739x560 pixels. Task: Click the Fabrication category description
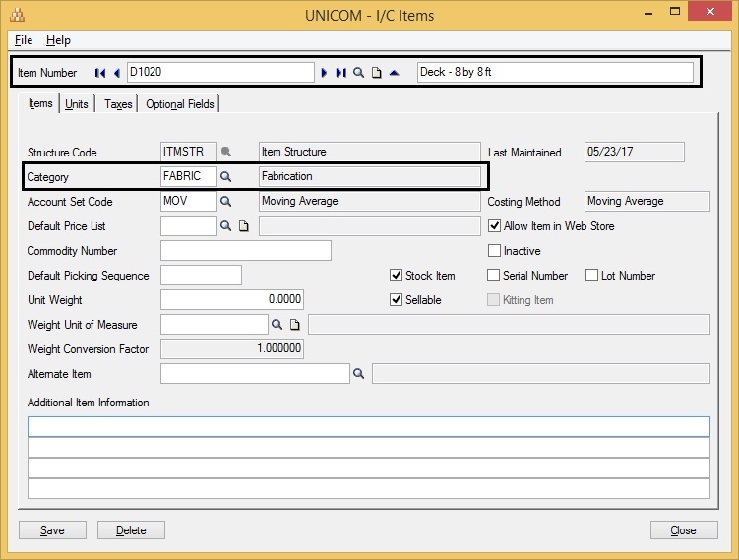click(370, 176)
